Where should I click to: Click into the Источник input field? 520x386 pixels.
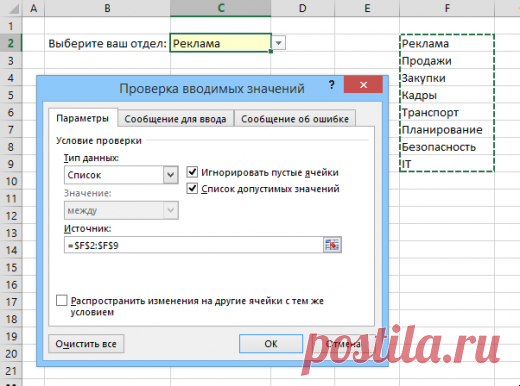click(194, 245)
